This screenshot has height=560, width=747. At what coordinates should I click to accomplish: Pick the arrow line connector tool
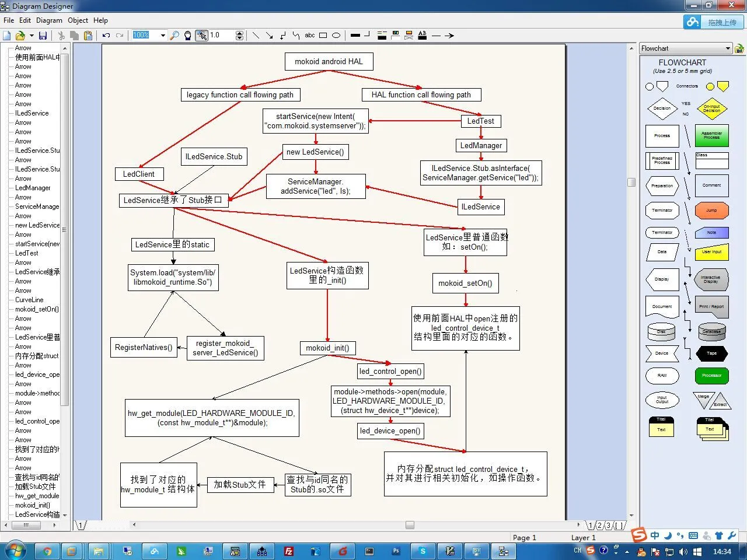tap(269, 36)
